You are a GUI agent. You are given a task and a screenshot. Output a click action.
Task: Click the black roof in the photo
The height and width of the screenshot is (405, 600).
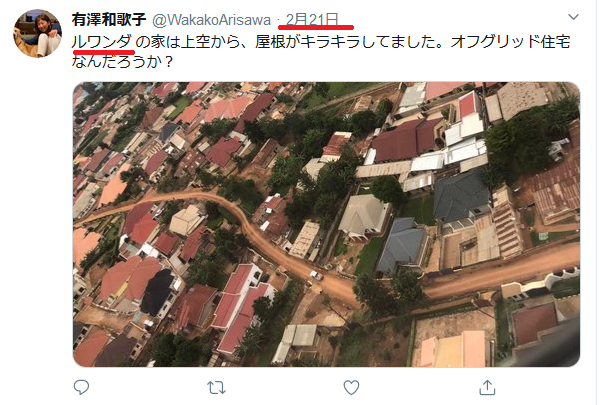coord(158,292)
